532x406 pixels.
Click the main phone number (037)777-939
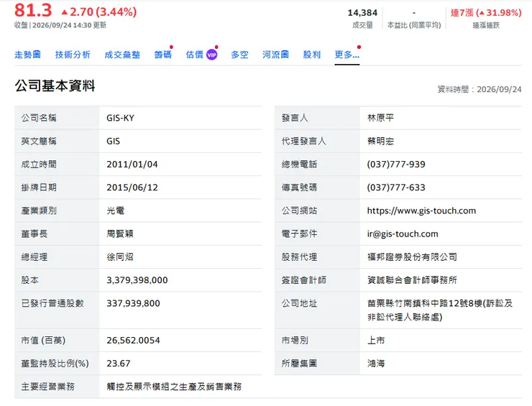(396, 164)
